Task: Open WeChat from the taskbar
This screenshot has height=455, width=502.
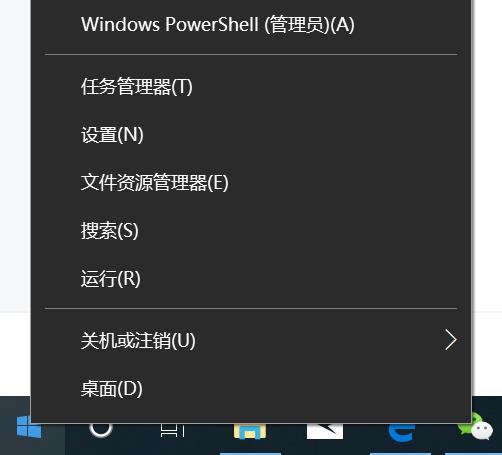Action: click(x=476, y=427)
